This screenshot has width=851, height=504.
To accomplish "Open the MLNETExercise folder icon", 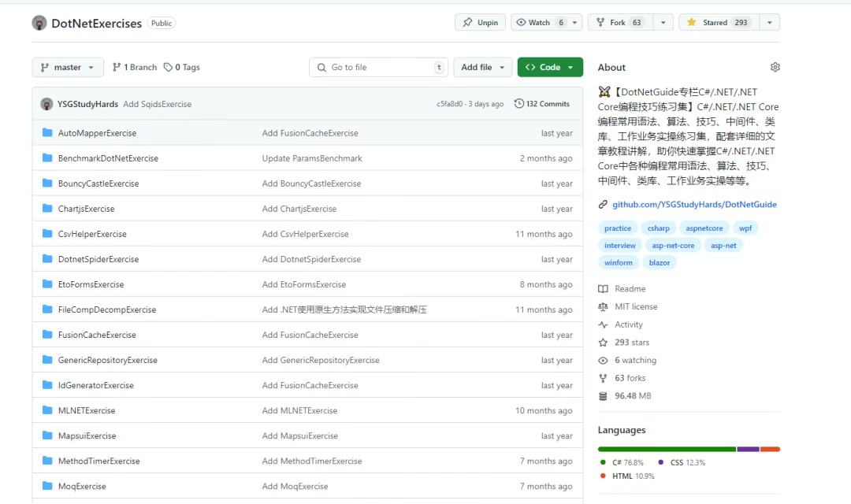I will [47, 410].
